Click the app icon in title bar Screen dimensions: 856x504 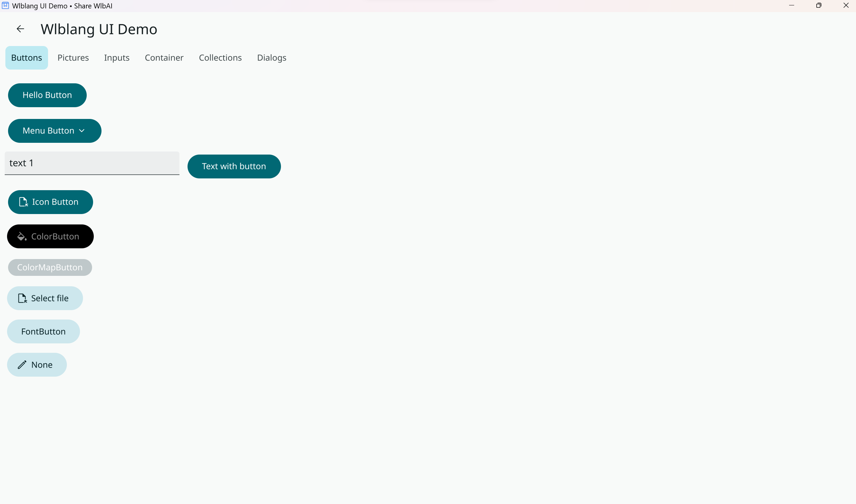tap(5, 6)
